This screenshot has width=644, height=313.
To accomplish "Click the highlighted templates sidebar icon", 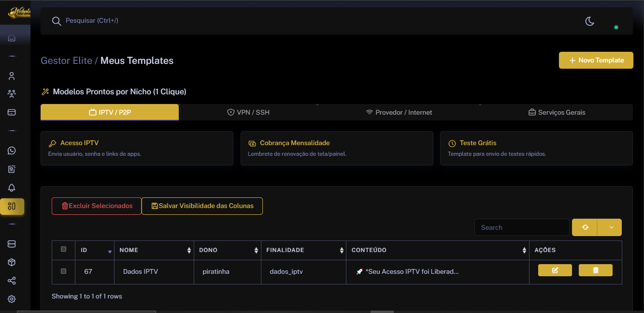I will [x=12, y=206].
